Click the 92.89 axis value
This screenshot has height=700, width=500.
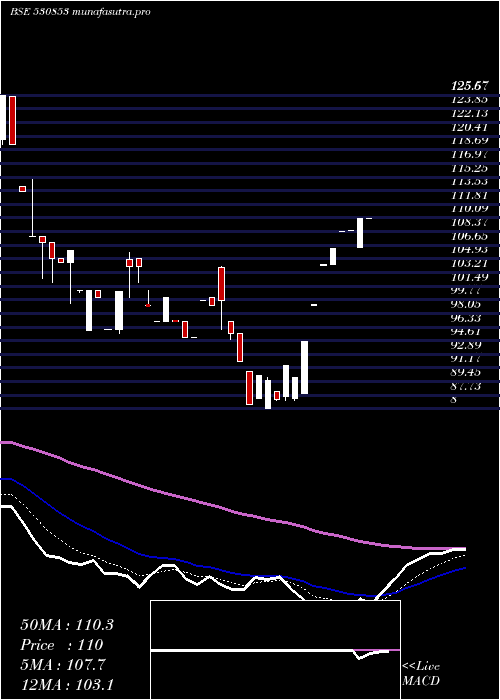[467, 346]
